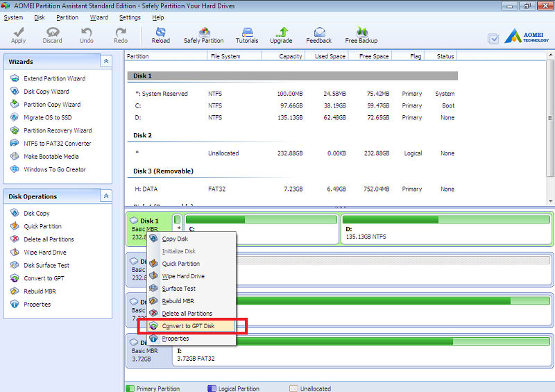Select the System Reserved partition row

pyautogui.click(x=292, y=94)
